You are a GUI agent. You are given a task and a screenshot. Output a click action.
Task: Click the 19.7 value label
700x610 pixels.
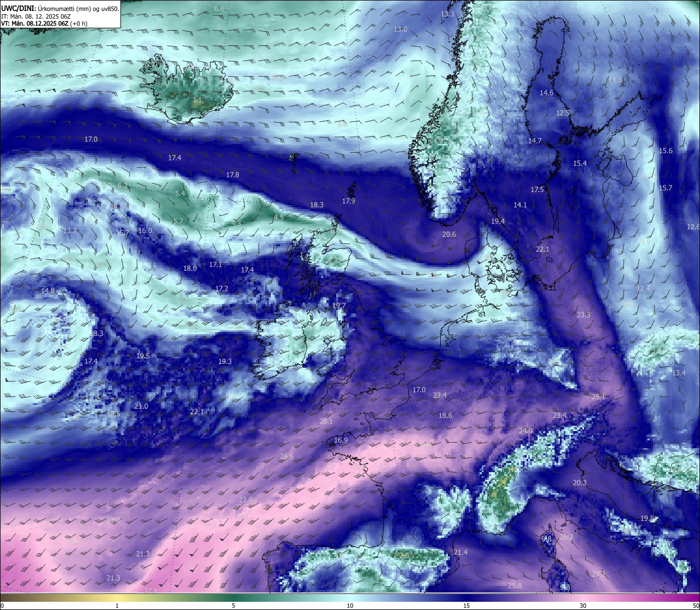click(339, 305)
